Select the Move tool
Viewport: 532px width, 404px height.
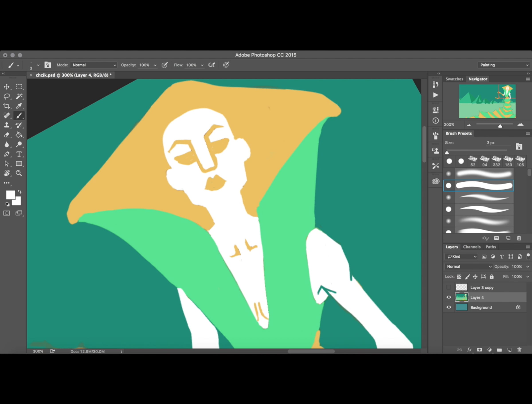(7, 87)
